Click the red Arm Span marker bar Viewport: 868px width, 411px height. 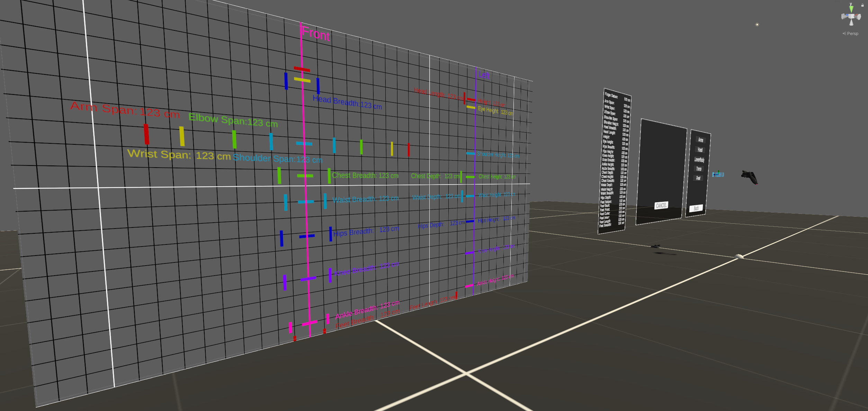(x=146, y=134)
